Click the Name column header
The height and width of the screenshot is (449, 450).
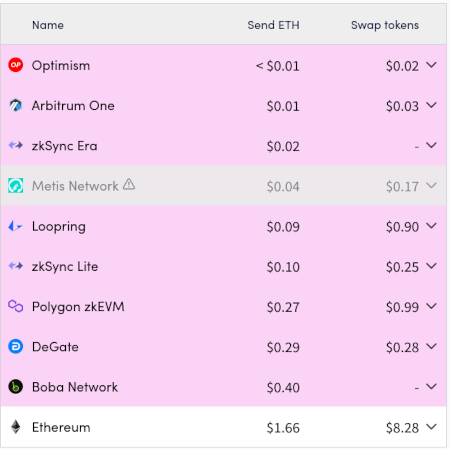(x=48, y=25)
